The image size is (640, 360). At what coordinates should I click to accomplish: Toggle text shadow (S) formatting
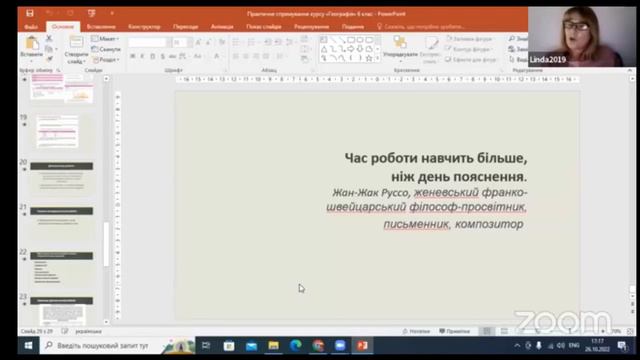pyautogui.click(x=162, y=56)
